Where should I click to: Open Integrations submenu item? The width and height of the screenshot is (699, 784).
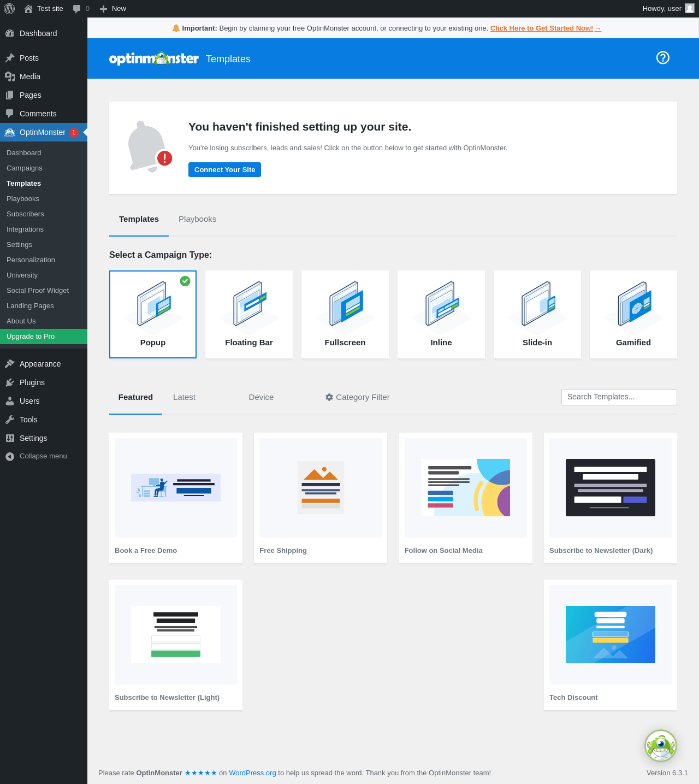(x=25, y=229)
